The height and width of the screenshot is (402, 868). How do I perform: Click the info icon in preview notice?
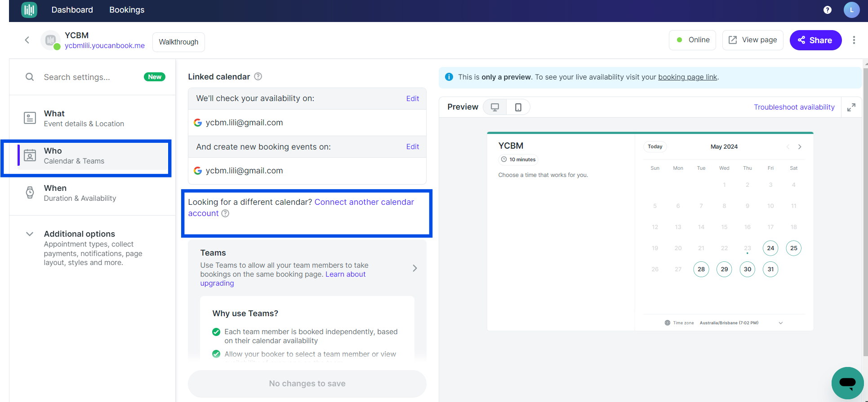pos(449,77)
